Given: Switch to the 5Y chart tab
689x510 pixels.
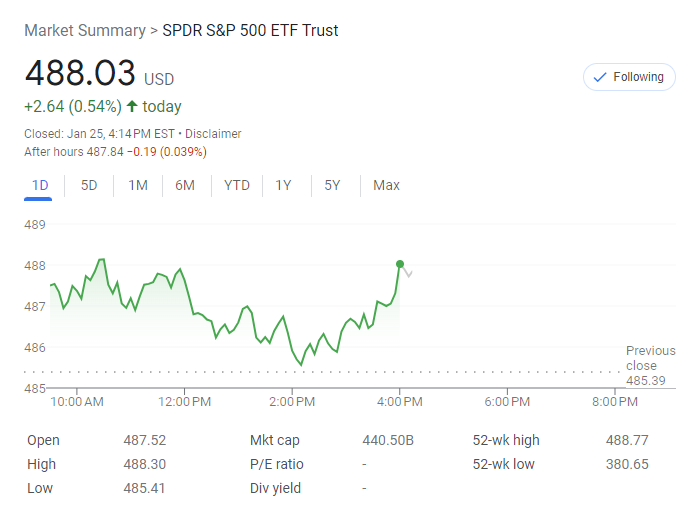Looking at the screenshot, I should (x=332, y=185).
